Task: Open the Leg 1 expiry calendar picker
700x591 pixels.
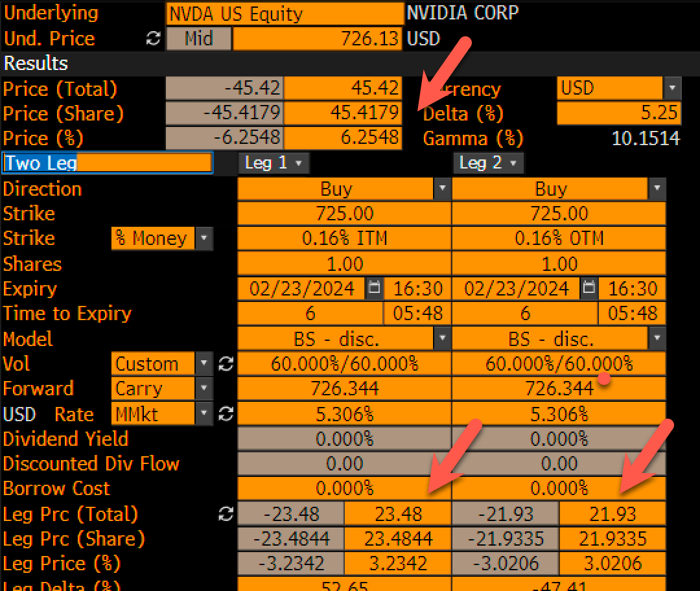Action: pyautogui.click(x=375, y=288)
